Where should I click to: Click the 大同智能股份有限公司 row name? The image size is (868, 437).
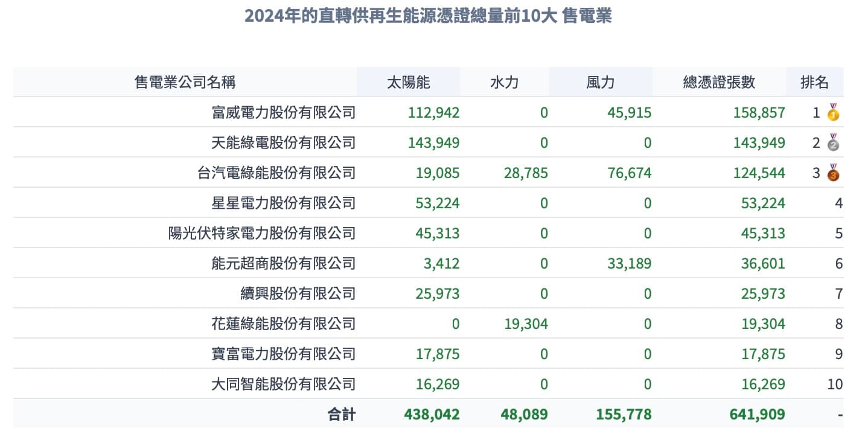pos(284,384)
